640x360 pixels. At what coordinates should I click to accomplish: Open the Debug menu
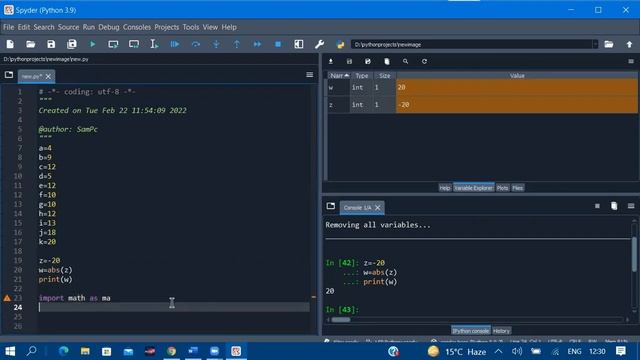109,27
